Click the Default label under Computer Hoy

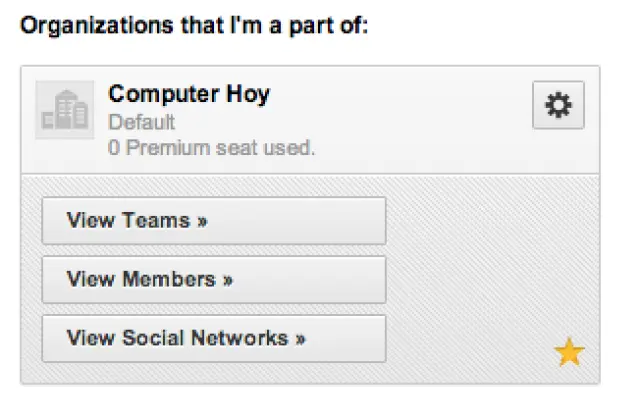click(142, 123)
